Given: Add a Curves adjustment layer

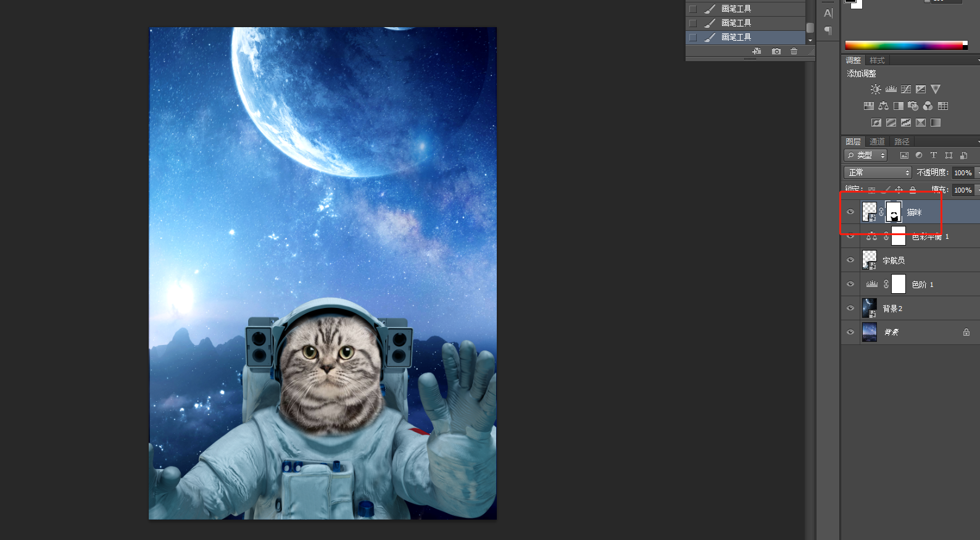Looking at the screenshot, I should [x=906, y=89].
